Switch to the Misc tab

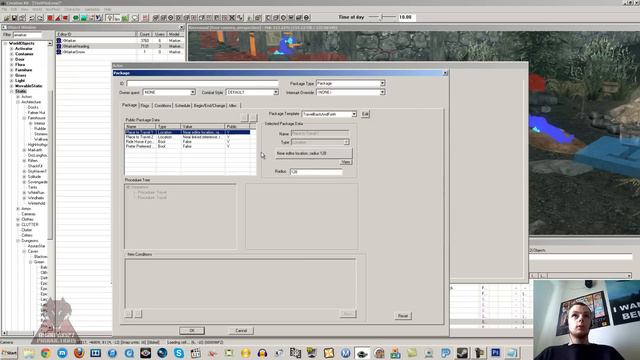233,106
